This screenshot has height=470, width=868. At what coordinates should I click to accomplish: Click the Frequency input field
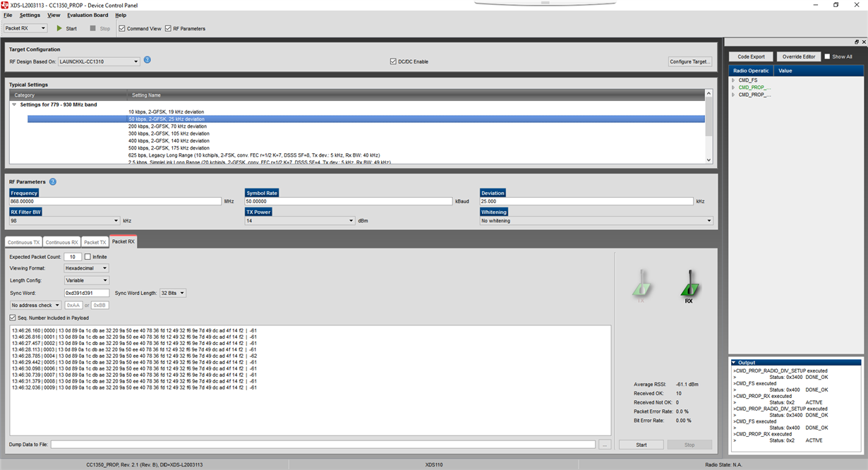tap(116, 201)
